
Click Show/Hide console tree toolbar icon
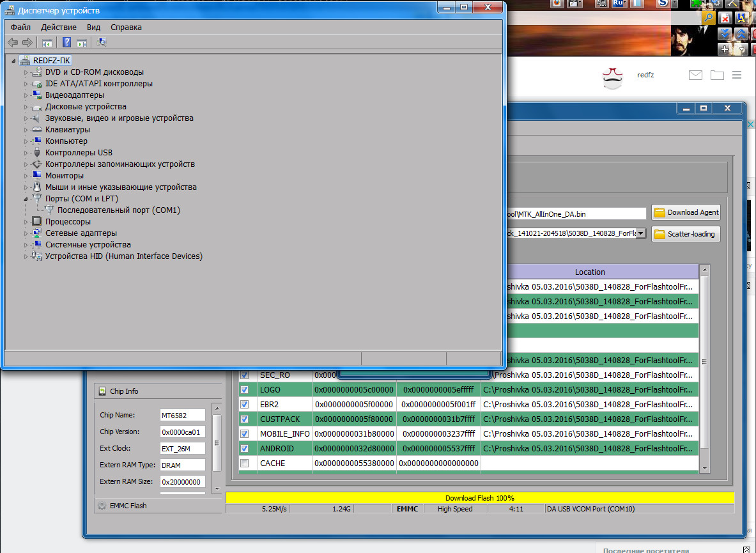coord(47,43)
